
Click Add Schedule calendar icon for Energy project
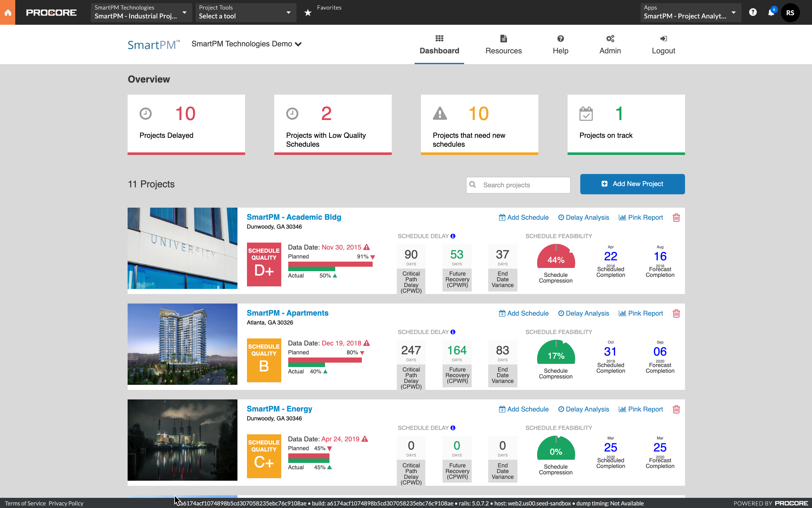coord(501,410)
